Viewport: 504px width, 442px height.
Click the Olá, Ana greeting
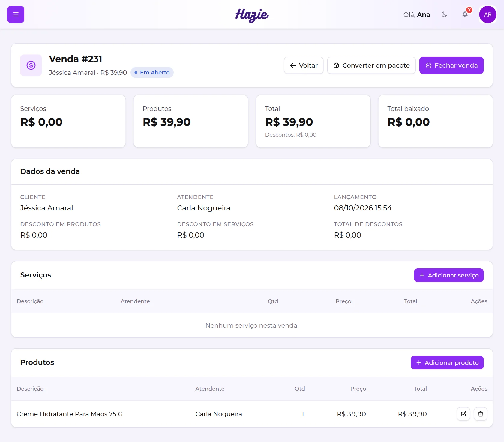click(x=417, y=14)
